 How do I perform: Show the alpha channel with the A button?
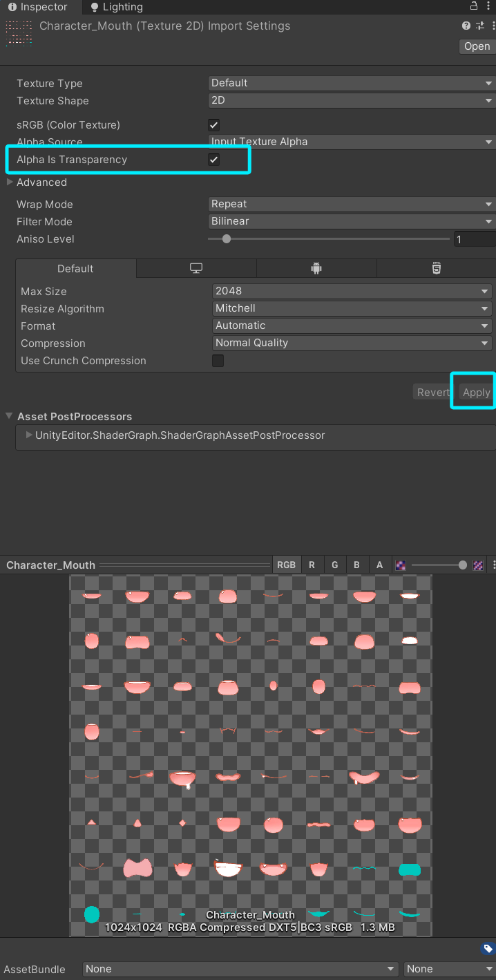pos(379,565)
